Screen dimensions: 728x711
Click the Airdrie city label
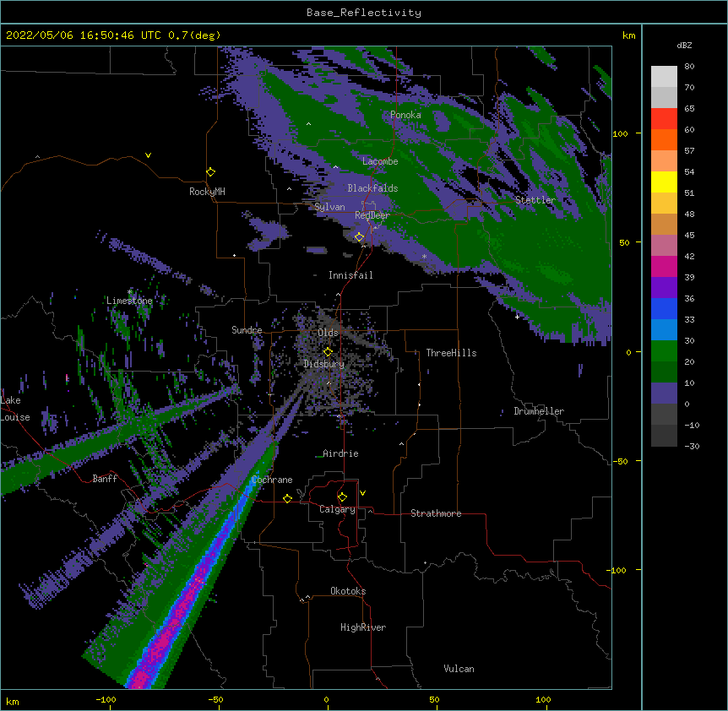pos(340,453)
